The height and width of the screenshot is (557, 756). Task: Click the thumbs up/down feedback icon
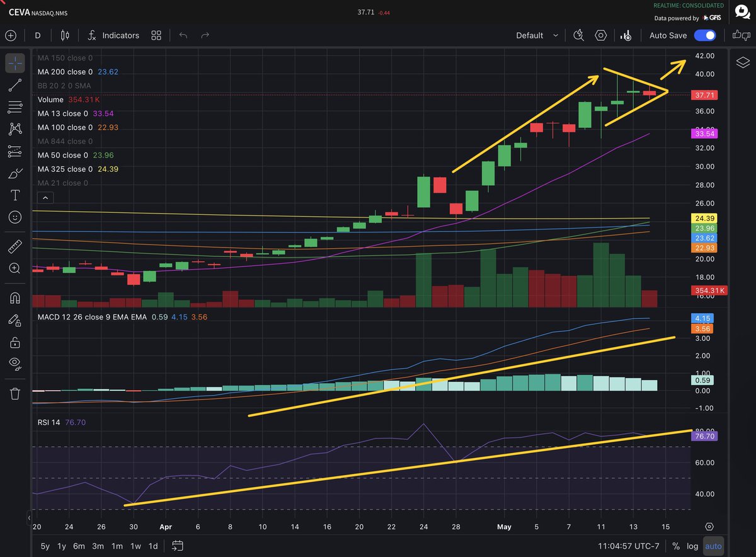741,35
